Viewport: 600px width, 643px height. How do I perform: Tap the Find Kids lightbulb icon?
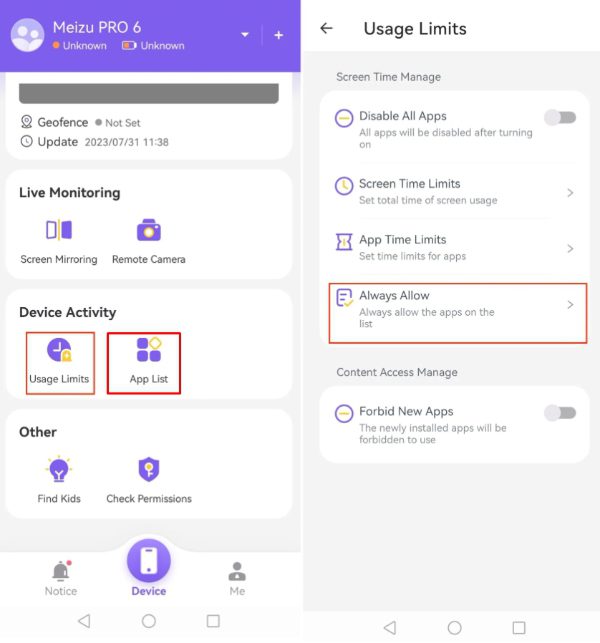click(59, 468)
